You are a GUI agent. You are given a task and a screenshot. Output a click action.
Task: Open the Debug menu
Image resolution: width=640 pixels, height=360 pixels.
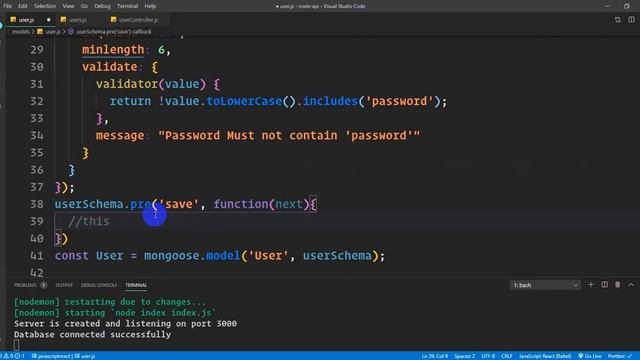pyautogui.click(x=102, y=6)
